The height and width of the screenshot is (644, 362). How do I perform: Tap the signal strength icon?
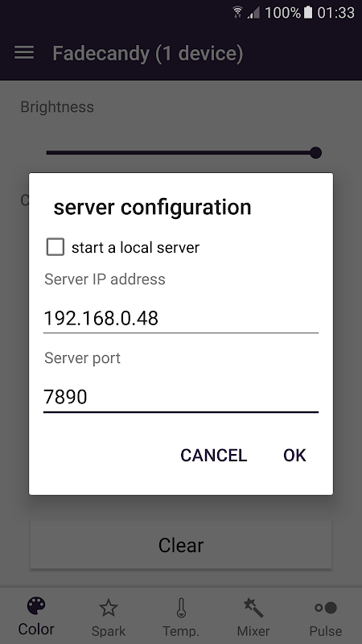pos(253,13)
